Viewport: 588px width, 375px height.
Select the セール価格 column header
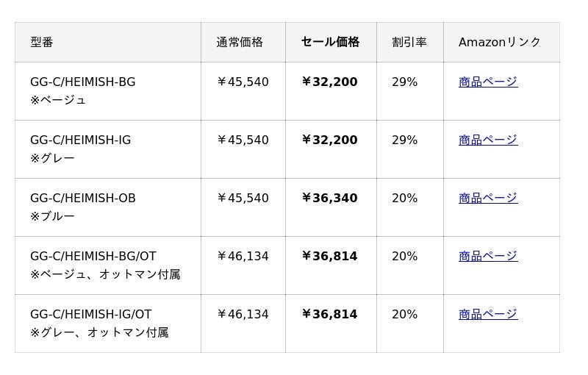(330, 42)
